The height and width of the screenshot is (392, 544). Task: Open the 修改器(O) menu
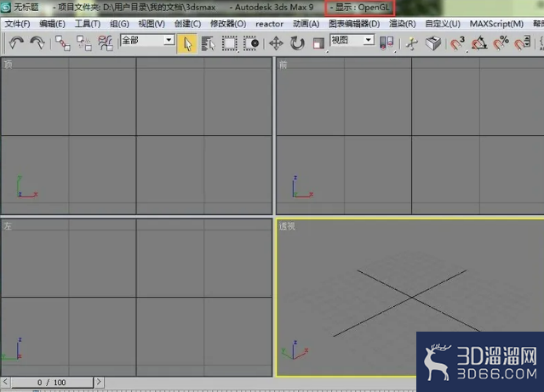[228, 24]
